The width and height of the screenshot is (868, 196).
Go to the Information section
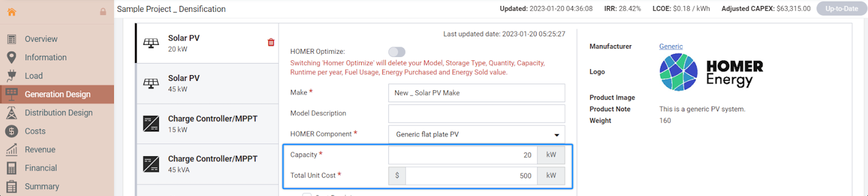[45, 57]
